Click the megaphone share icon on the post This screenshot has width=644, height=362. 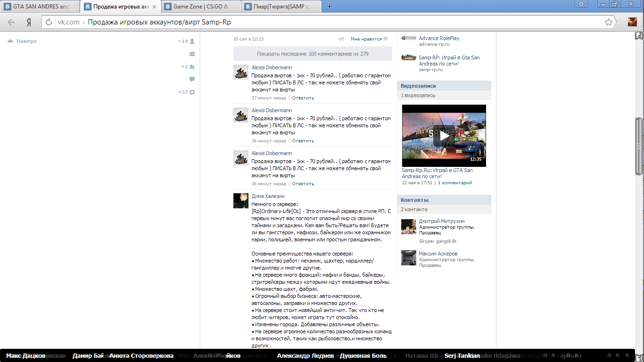pyautogui.click(x=341, y=39)
